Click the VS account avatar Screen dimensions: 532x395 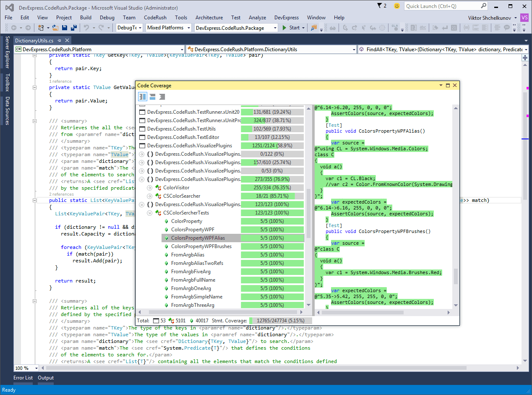[x=524, y=17]
